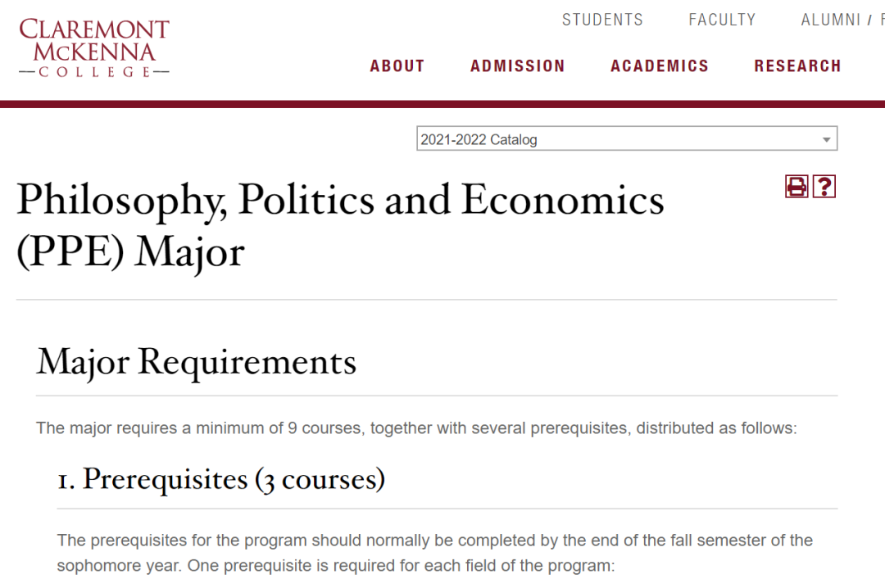Open the catalog help icon
The width and height of the screenshot is (885, 588).
tap(824, 187)
